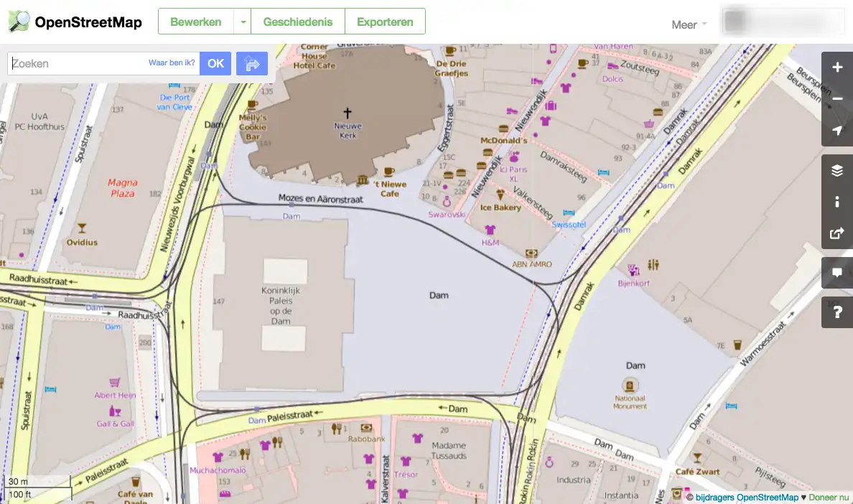Open the share map panel
This screenshot has height=504, width=853.
[x=837, y=233]
